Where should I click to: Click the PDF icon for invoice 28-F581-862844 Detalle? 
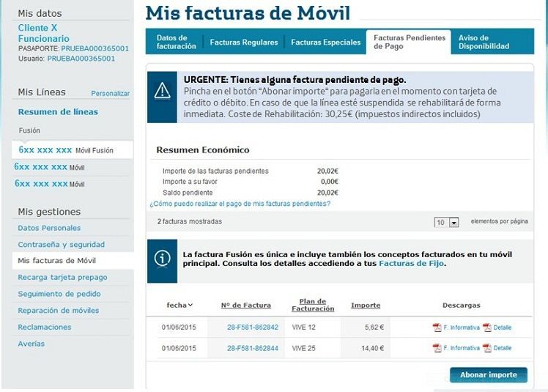point(487,348)
